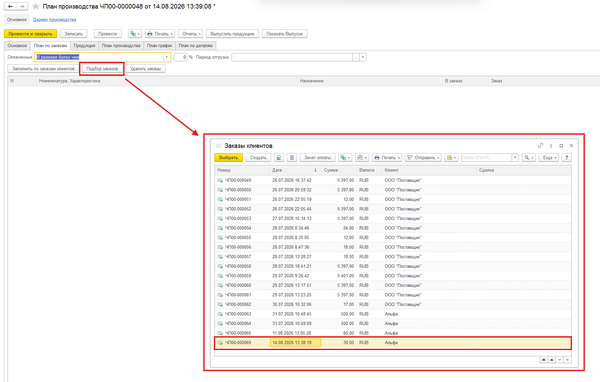Click the Записать button

pyautogui.click(x=73, y=34)
